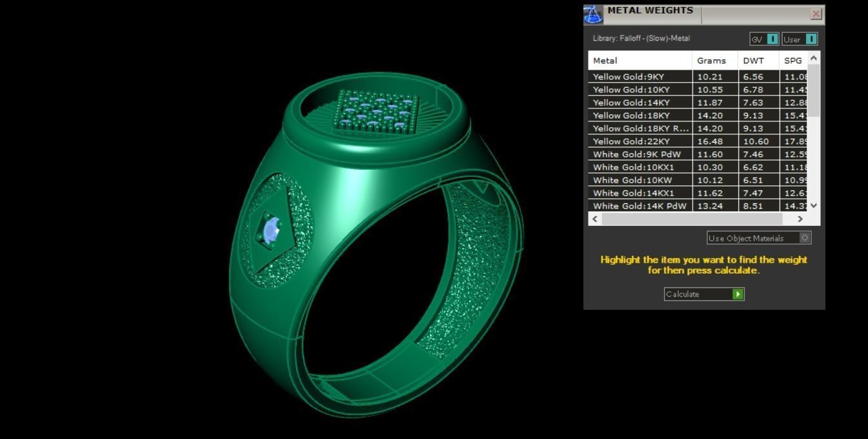Click the vertical scrollbar thumb in metal list
Screen dimensions: 868x439
tap(814, 90)
